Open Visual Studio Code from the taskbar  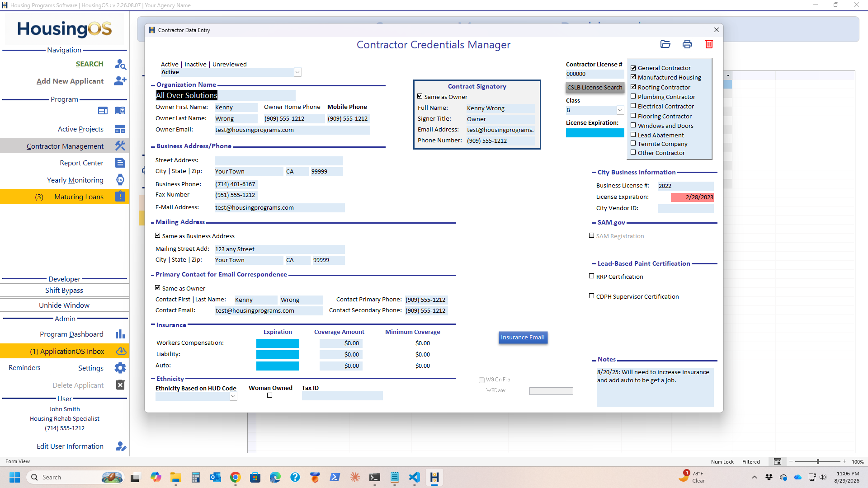click(415, 477)
